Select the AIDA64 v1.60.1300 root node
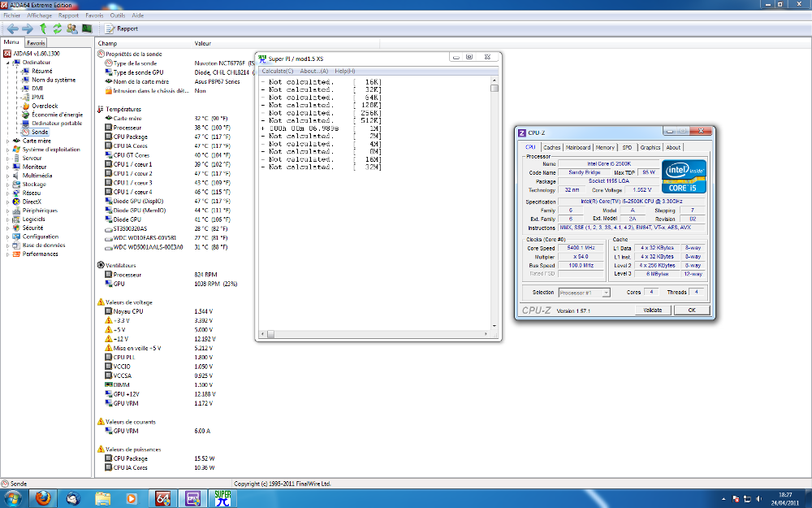Image resolution: width=812 pixels, height=508 pixels. [37, 54]
